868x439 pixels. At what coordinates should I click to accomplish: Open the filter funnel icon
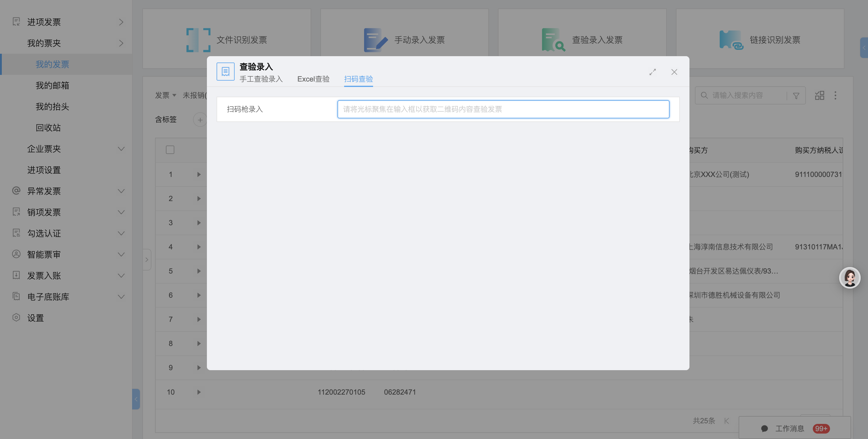tap(796, 96)
